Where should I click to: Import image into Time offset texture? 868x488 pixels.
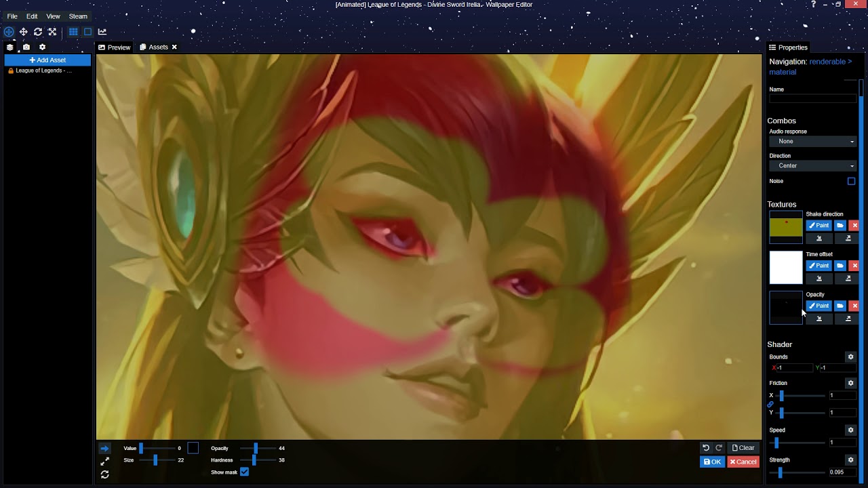[x=818, y=279]
